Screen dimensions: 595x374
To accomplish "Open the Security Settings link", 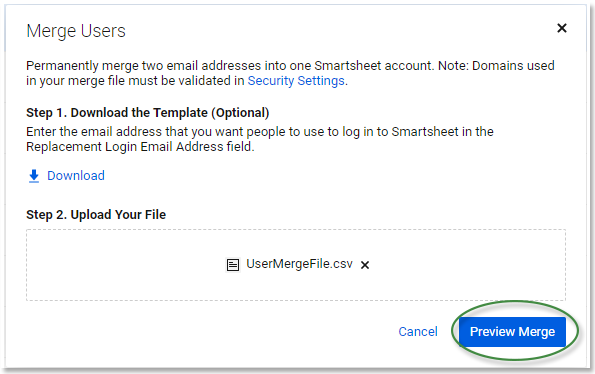I will click(x=296, y=81).
